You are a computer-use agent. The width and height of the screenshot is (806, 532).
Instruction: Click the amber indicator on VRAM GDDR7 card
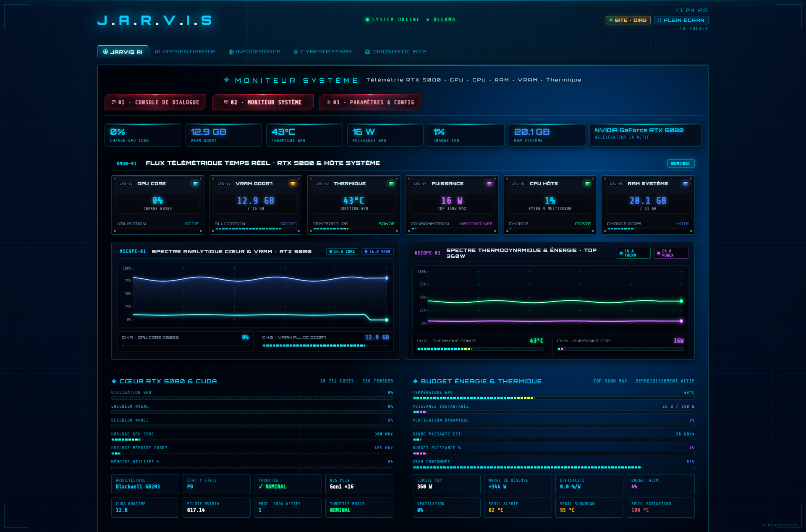coord(293,183)
